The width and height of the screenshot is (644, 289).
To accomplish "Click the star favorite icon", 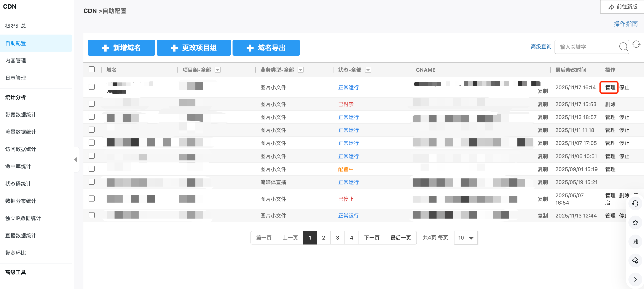I will click(635, 222).
